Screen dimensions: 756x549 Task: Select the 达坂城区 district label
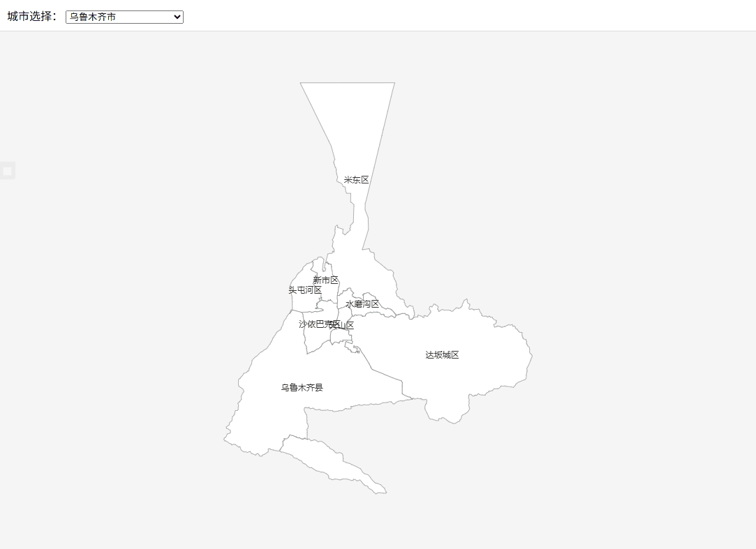[x=442, y=355]
